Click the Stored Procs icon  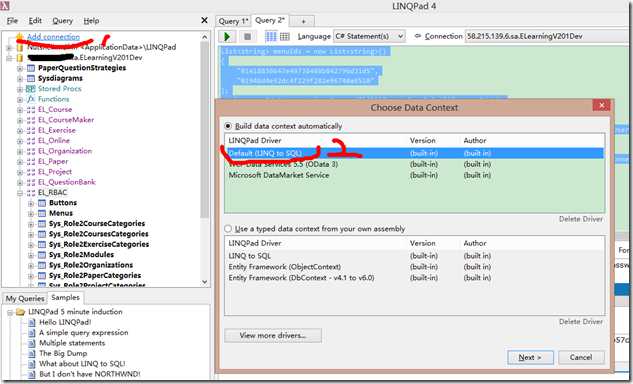[x=31, y=89]
